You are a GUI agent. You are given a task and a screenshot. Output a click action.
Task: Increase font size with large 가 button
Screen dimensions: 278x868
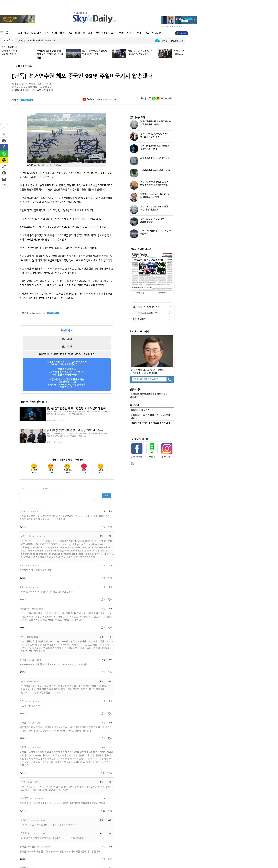point(4,127)
